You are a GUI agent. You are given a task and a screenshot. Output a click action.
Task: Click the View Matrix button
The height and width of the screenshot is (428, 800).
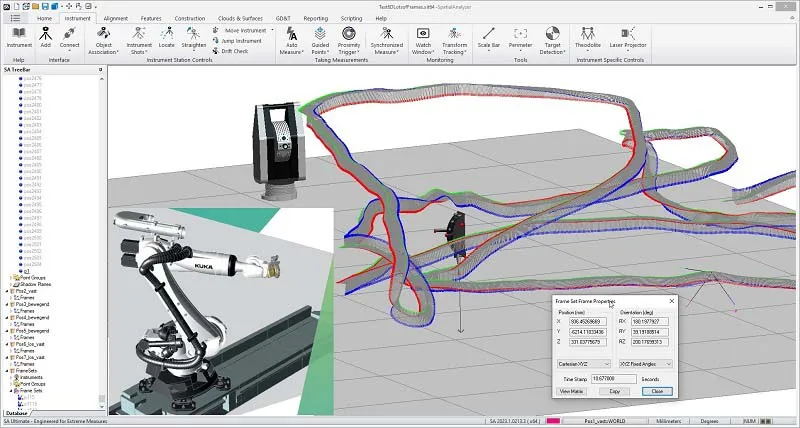click(571, 391)
